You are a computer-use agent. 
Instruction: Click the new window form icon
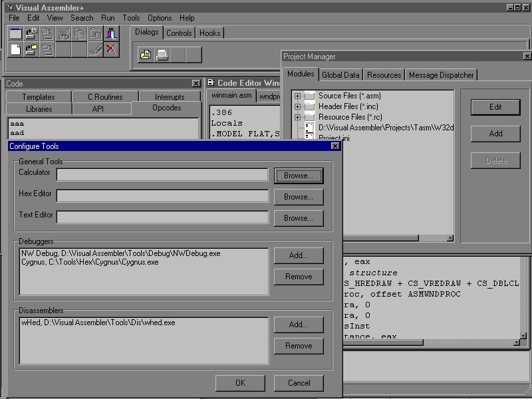pyautogui.click(x=15, y=34)
